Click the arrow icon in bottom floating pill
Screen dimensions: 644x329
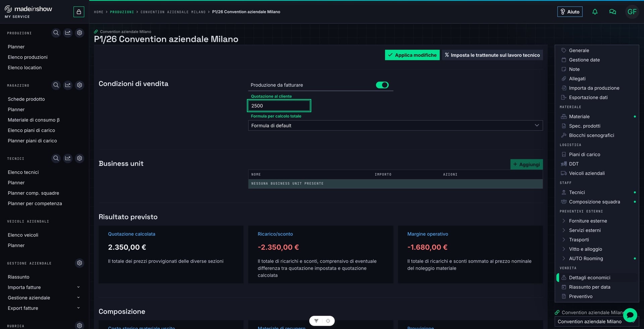click(x=316, y=321)
